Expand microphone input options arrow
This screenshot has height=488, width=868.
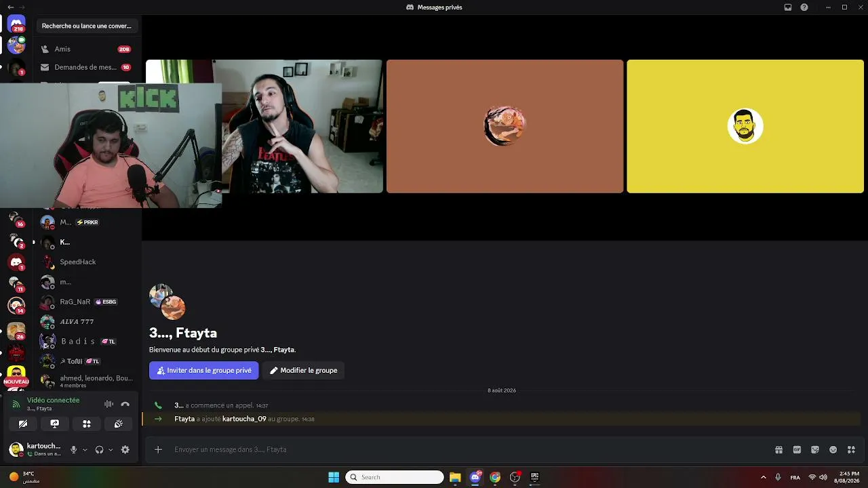[x=85, y=449]
